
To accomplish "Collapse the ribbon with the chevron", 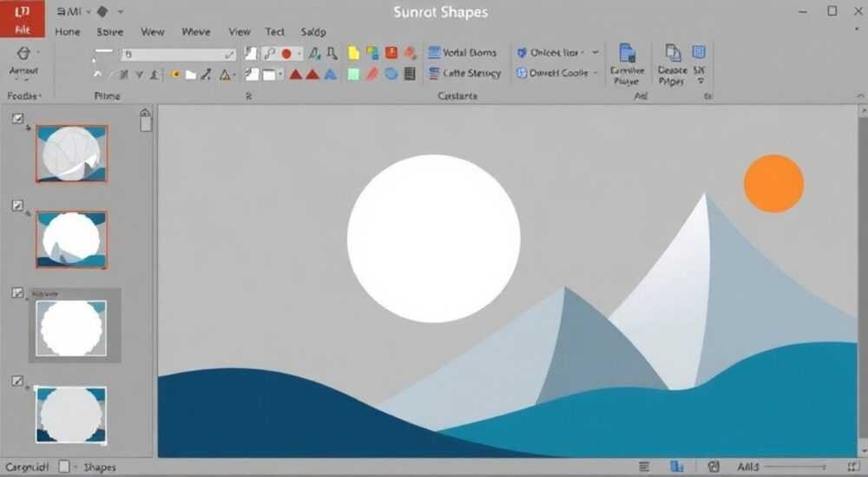I will [x=860, y=96].
